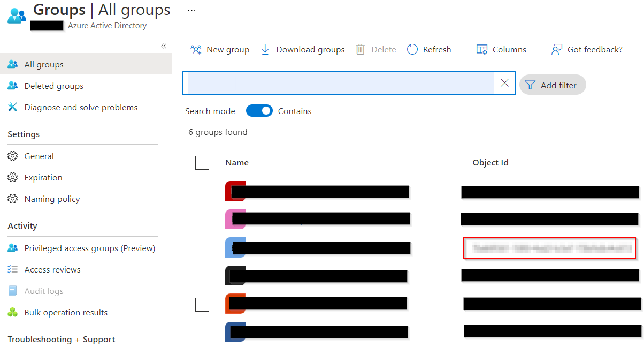Click the pink group avatar
This screenshot has height=347, width=644.
[x=234, y=219]
